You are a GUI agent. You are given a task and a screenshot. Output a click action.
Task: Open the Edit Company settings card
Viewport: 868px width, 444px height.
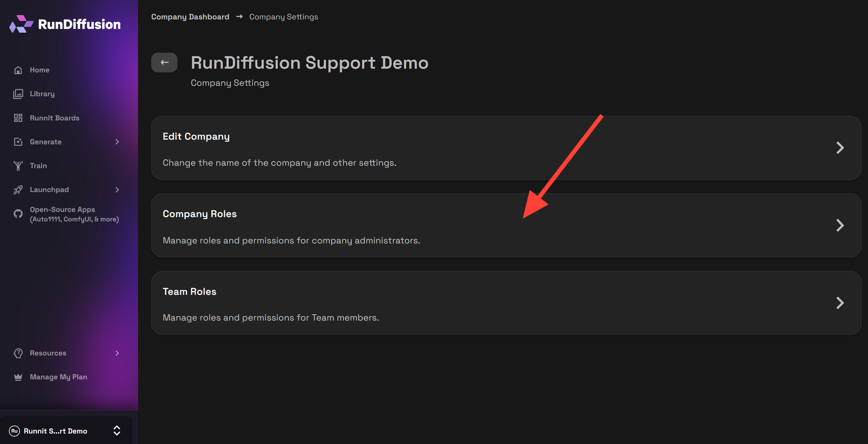click(505, 148)
